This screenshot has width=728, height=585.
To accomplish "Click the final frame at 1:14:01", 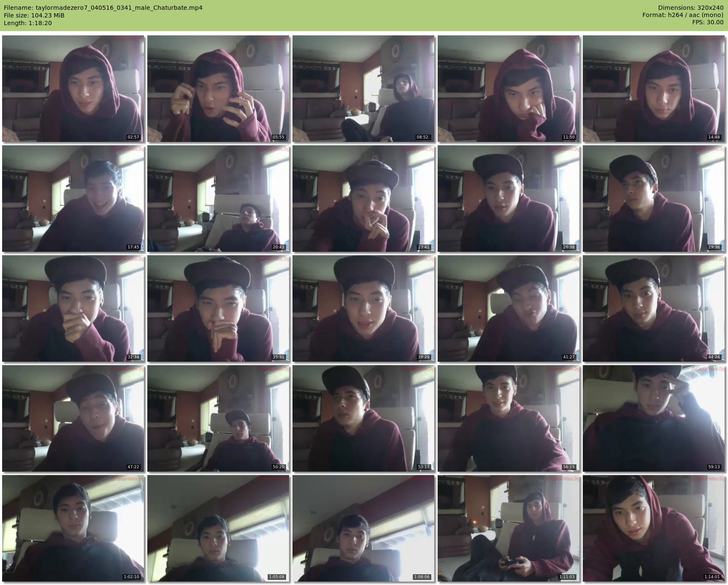I will (654, 528).
